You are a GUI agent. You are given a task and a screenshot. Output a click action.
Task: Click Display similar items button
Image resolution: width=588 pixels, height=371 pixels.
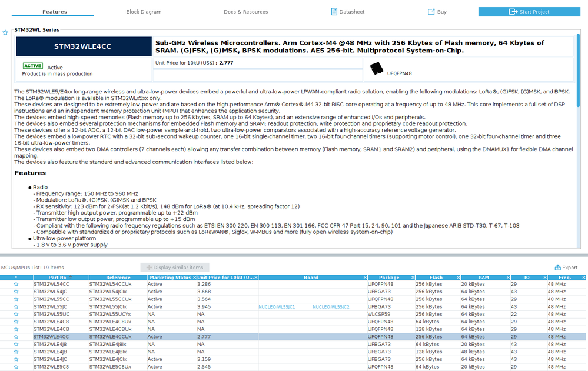(x=175, y=267)
